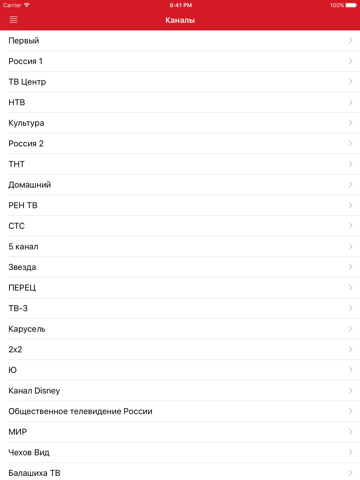Select the Карусель channel
Viewport: 360px width, 480px height.
[180, 329]
